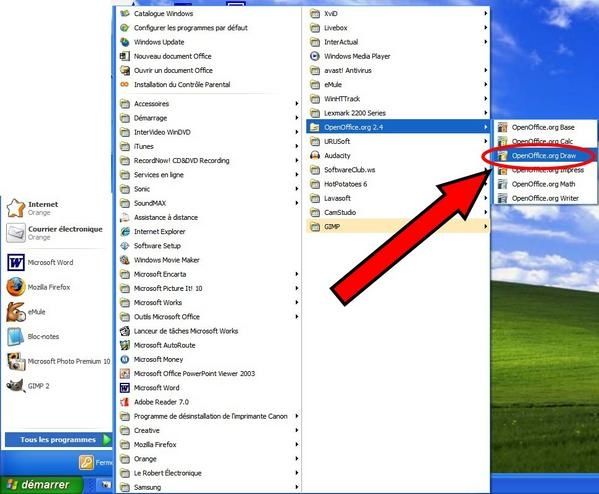Open Lanceur de tâches Microsoft Works icon
The height and width of the screenshot is (494, 599).
[x=125, y=331]
